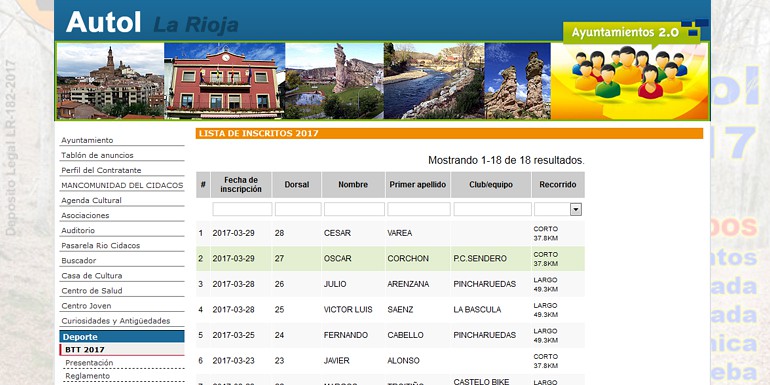Click surname SAENZ cell

click(x=400, y=310)
